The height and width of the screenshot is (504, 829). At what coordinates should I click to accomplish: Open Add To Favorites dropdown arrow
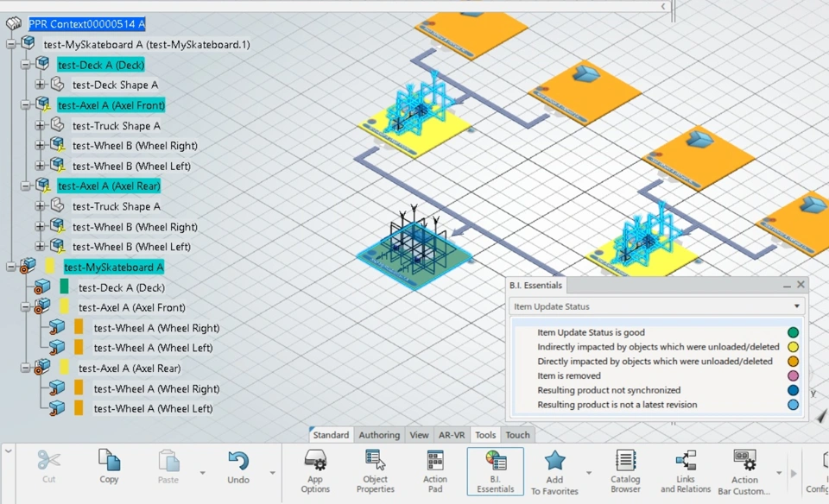pos(589,472)
